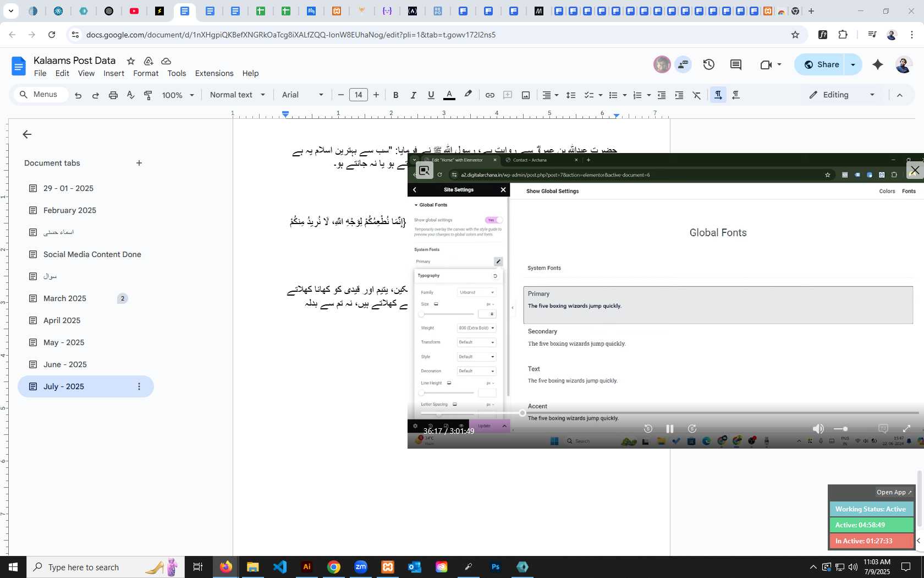Mute the picture-in-picture video
Screen dimensions: 924x578
818,429
